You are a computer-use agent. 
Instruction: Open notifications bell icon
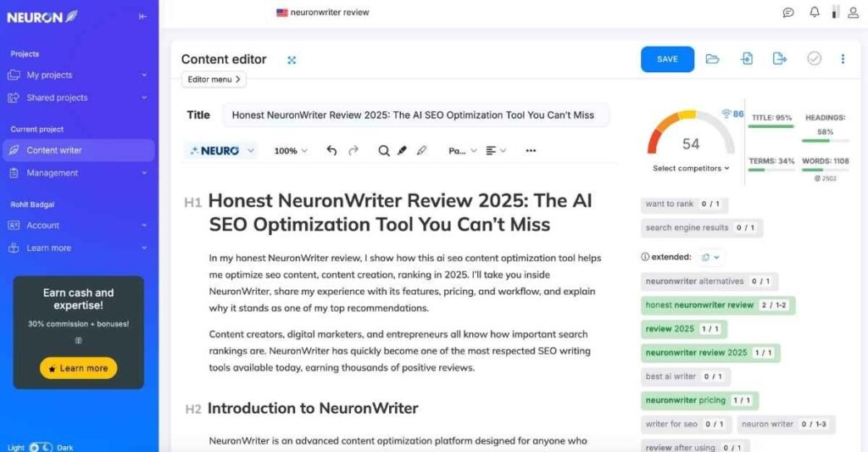815,12
